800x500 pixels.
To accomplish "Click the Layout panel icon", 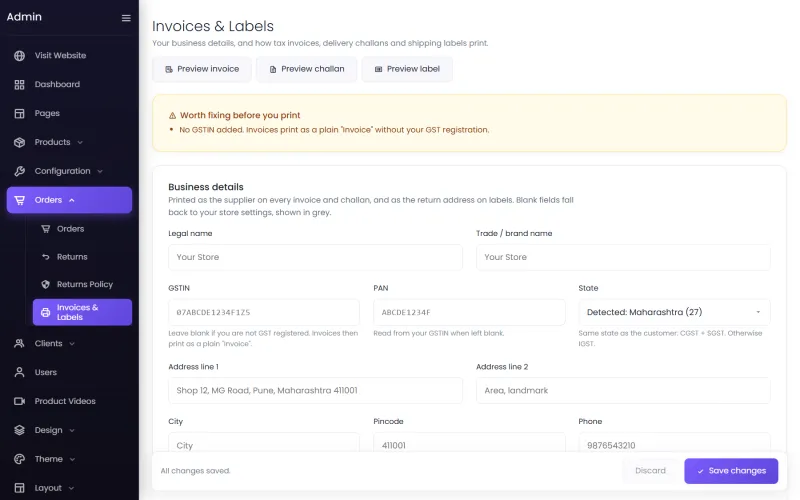I will click(19, 488).
